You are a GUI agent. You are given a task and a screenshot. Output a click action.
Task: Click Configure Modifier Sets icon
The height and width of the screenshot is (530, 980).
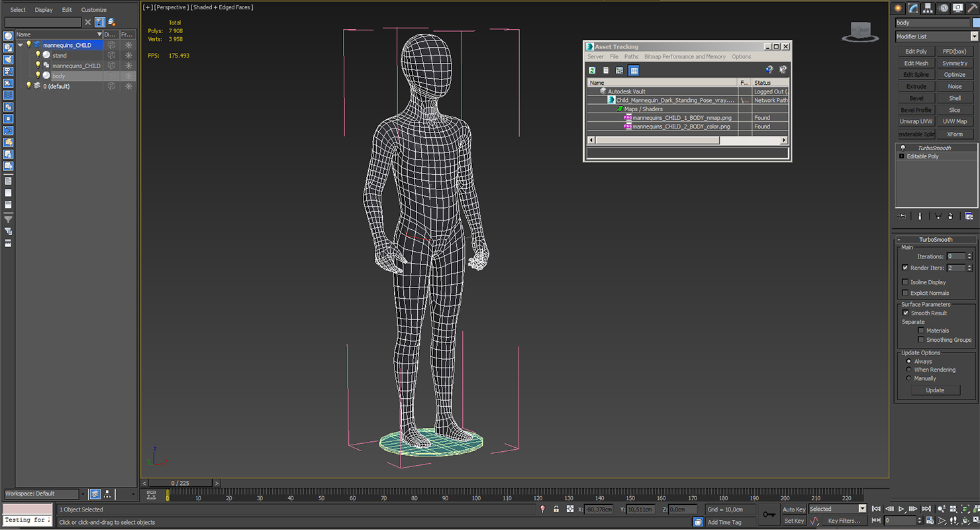(969, 216)
